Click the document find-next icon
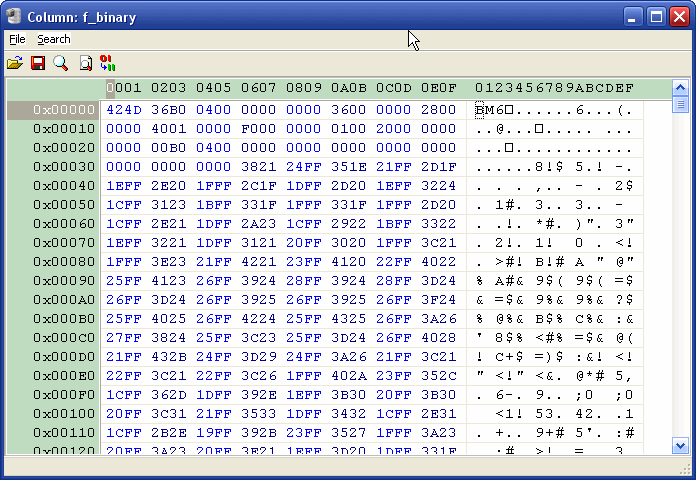 point(85,63)
